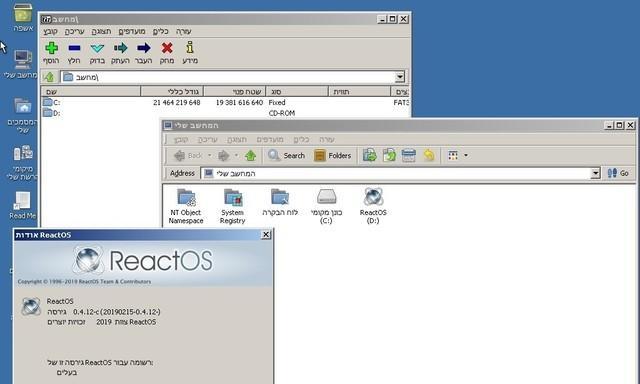Open the קובץ (File) menu in My Computer window

[181, 140]
